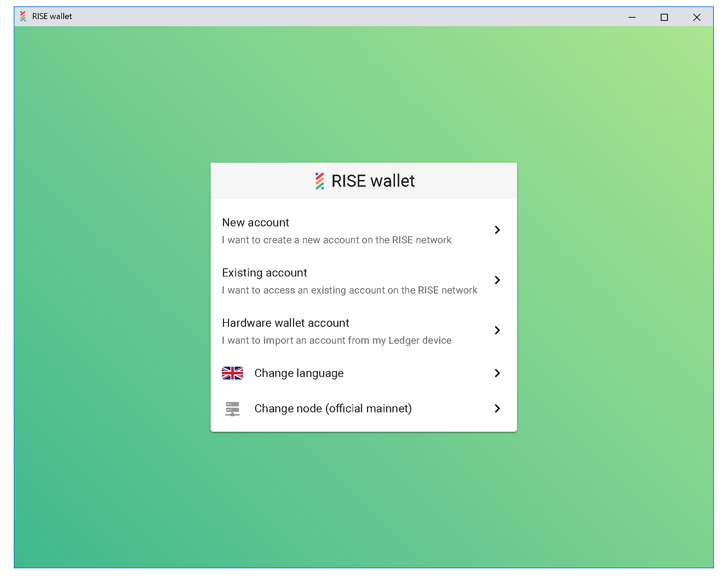Open the Existing account option
Viewport: 728px width, 581px height.
pyautogui.click(x=364, y=280)
